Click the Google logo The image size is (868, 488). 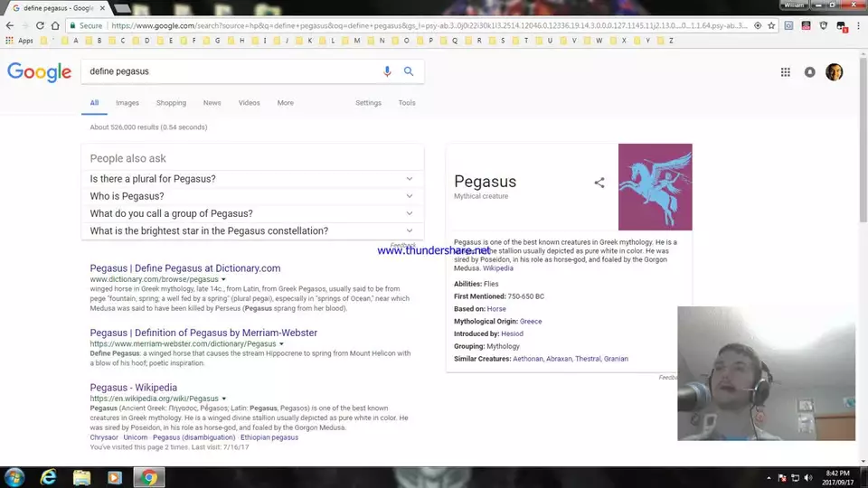coord(39,72)
